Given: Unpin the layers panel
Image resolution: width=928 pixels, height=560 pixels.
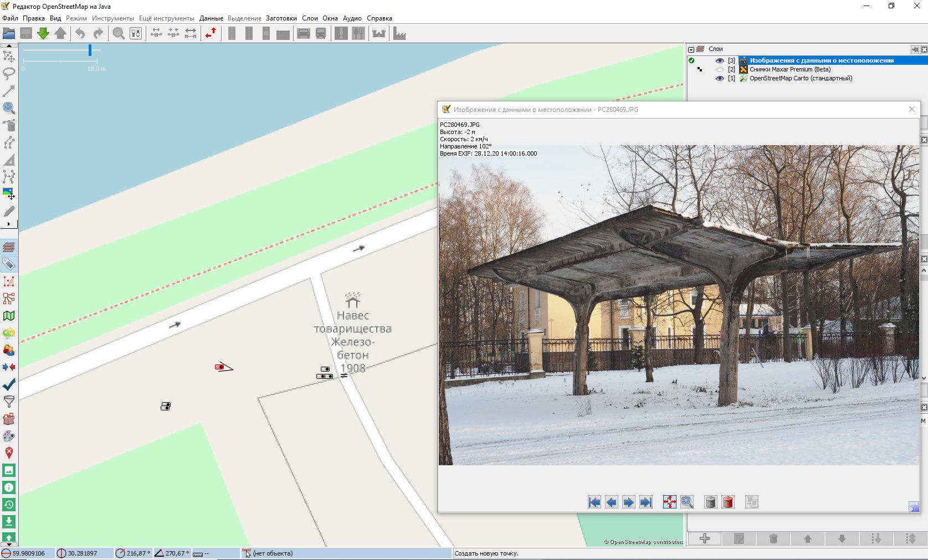Looking at the screenshot, I should pyautogui.click(x=915, y=49).
